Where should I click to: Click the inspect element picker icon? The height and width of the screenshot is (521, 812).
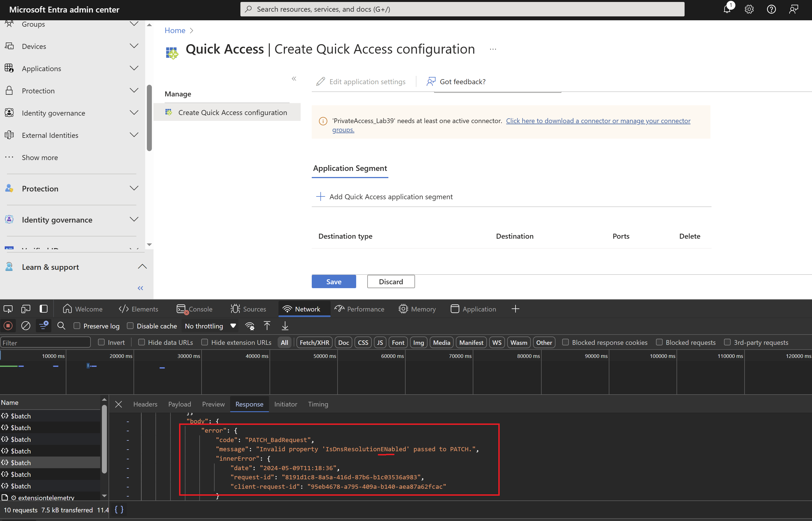click(8, 309)
